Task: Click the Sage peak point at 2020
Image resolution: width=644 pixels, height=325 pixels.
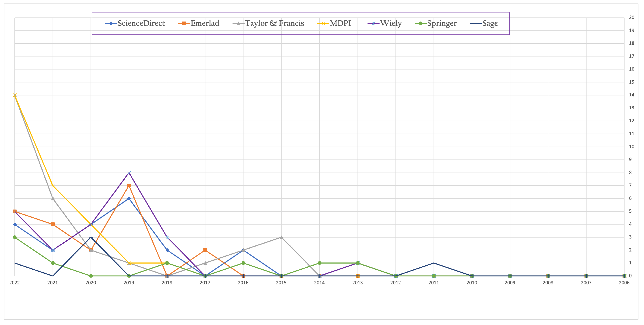Action: 91,237
